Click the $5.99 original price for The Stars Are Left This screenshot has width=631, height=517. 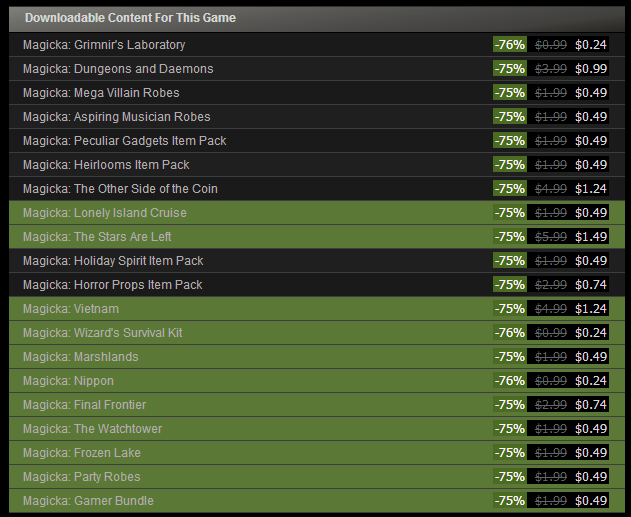551,237
